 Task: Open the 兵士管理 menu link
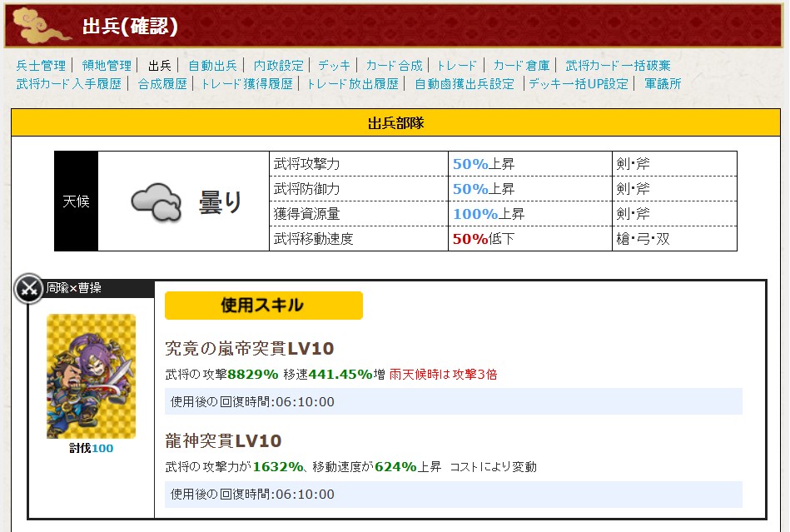[x=41, y=65]
